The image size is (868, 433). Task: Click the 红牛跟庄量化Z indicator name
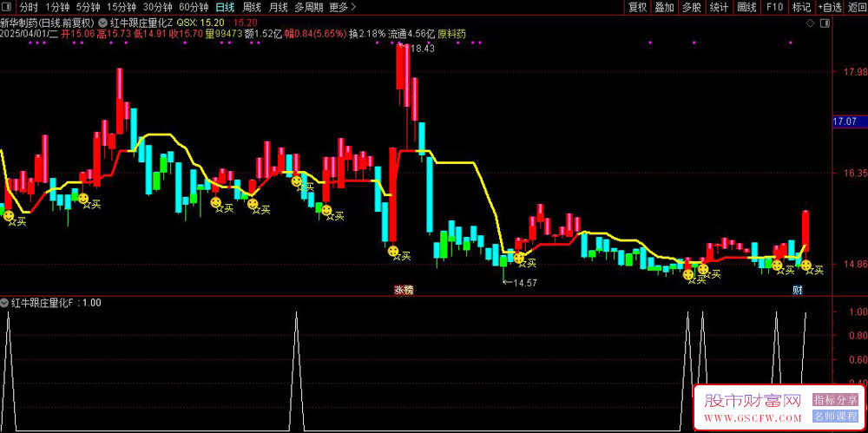(141, 23)
